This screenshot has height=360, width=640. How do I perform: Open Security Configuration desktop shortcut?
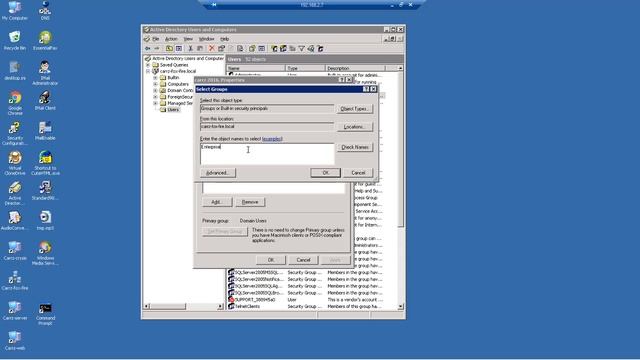[x=15, y=133]
